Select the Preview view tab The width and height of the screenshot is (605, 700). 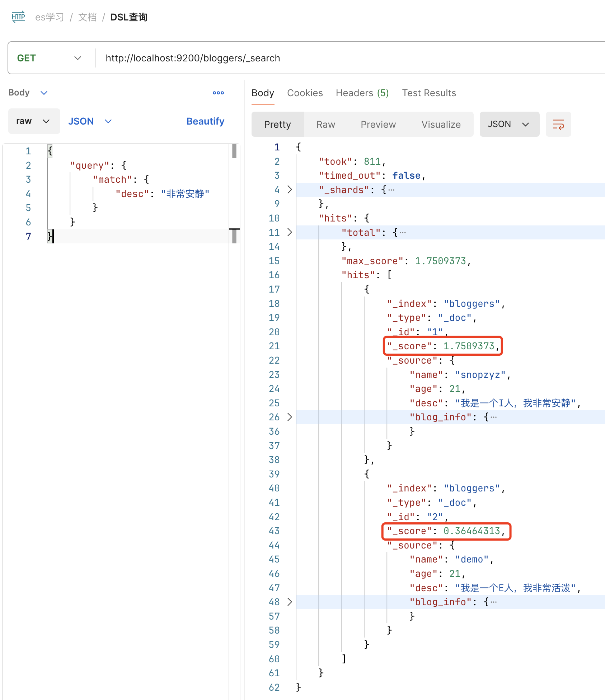378,124
